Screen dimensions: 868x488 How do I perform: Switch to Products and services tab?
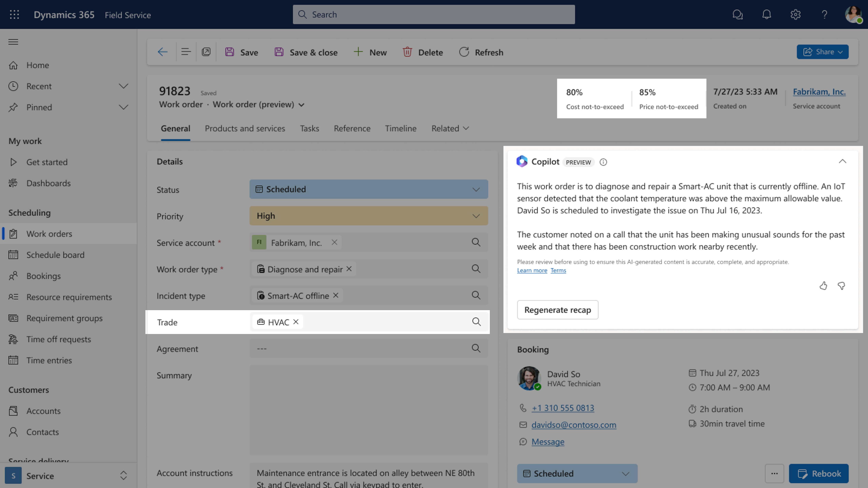[245, 128]
